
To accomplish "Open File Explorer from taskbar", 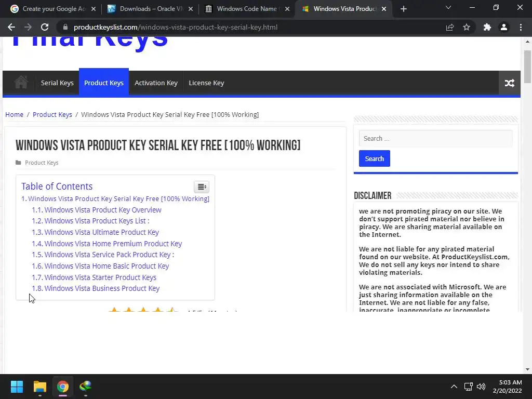I will tap(39, 387).
